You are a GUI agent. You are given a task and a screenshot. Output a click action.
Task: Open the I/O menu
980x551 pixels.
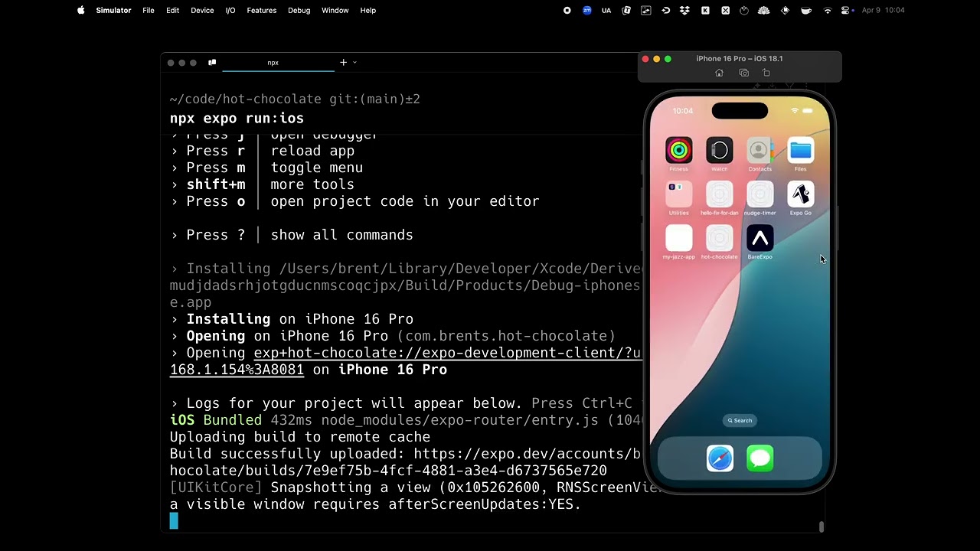pyautogui.click(x=230, y=10)
